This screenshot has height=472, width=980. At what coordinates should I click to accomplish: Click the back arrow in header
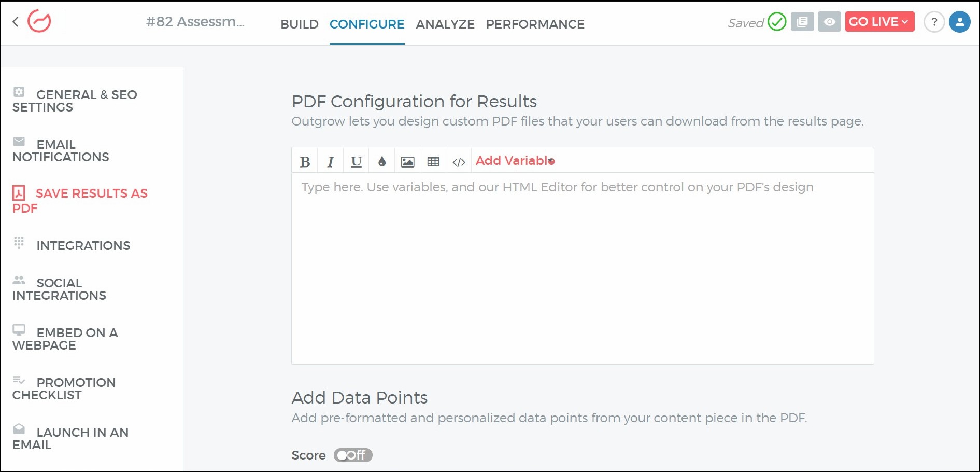pos(16,22)
